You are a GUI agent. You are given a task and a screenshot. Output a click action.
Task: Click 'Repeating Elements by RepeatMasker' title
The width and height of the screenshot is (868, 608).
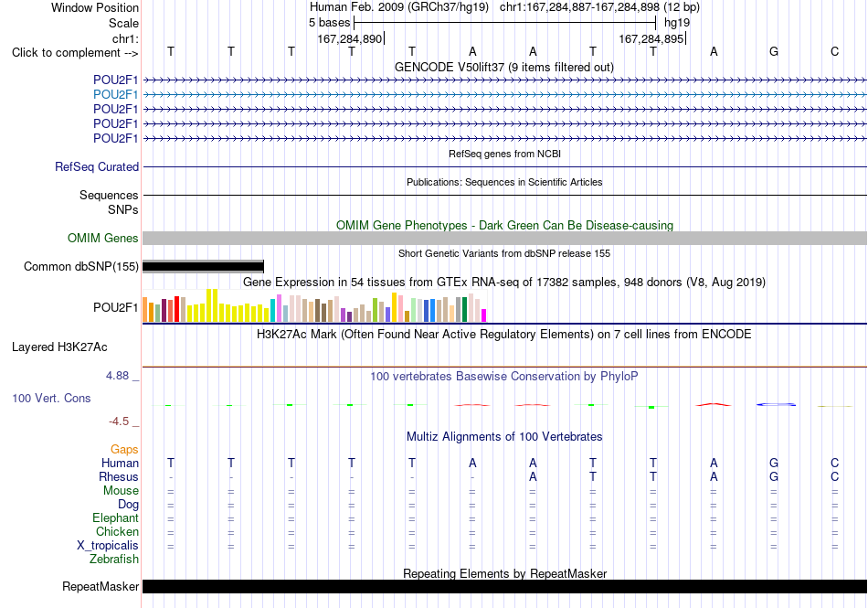coord(505,573)
